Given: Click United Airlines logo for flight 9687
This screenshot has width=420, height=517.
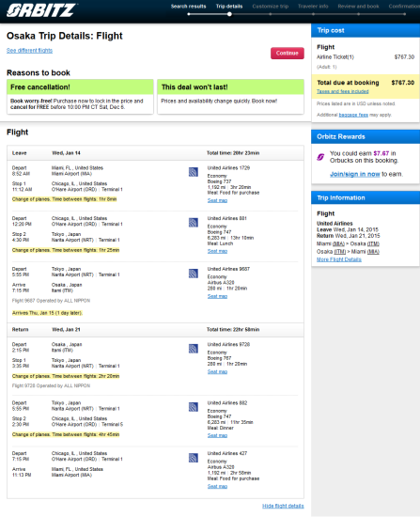Looking at the screenshot, I should click(x=194, y=273).
